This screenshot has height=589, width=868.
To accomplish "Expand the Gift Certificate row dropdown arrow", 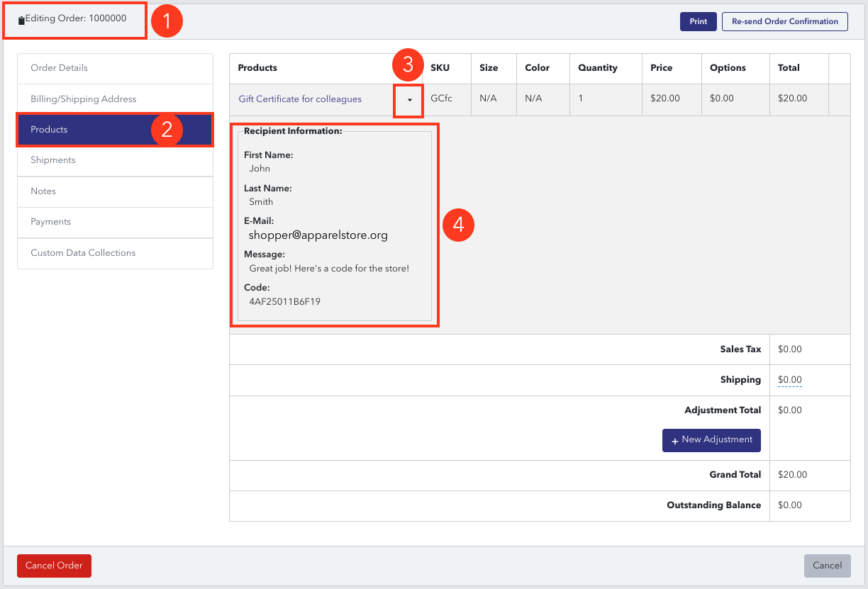I will pos(410,100).
